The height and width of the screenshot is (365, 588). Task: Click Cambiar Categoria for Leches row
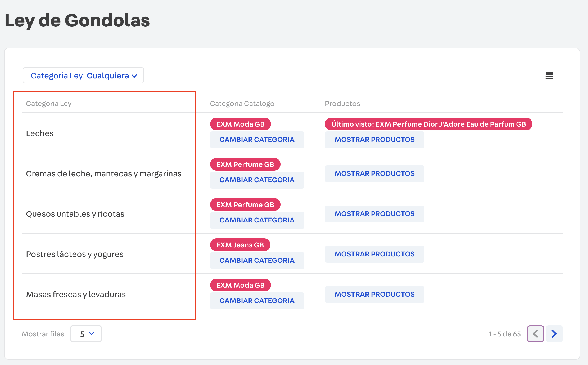click(x=257, y=140)
